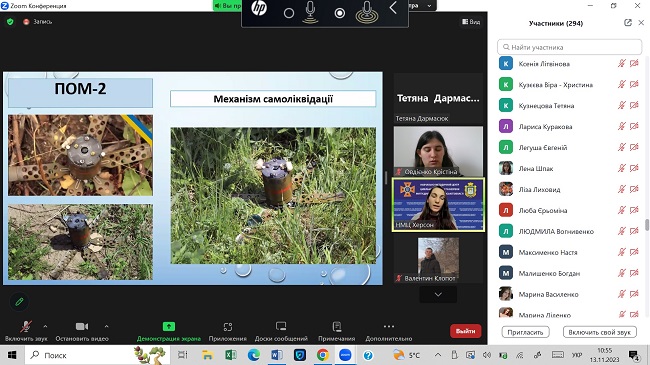
Task: Click the participants list scrollbar
Action: 647,225
